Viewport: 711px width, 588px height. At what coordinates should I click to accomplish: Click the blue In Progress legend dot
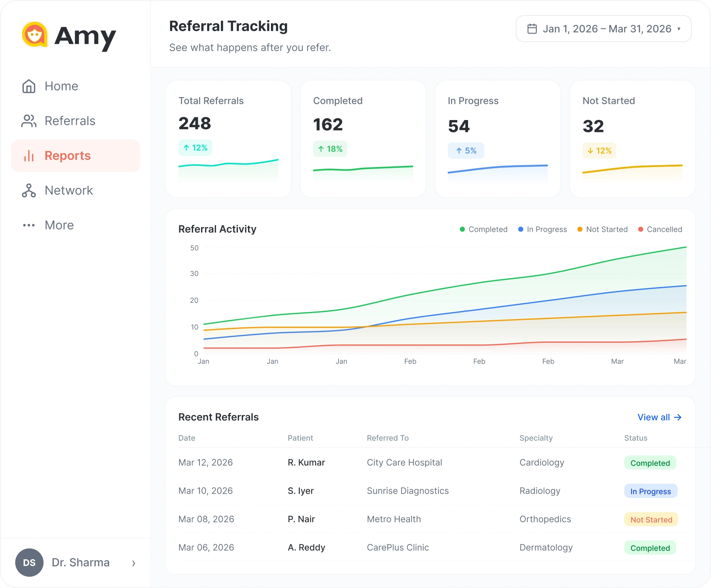pyautogui.click(x=521, y=229)
